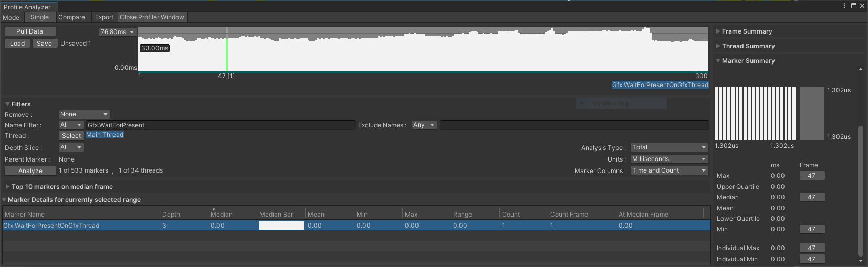
Task: Click the Median frame 47 button
Action: point(812,197)
